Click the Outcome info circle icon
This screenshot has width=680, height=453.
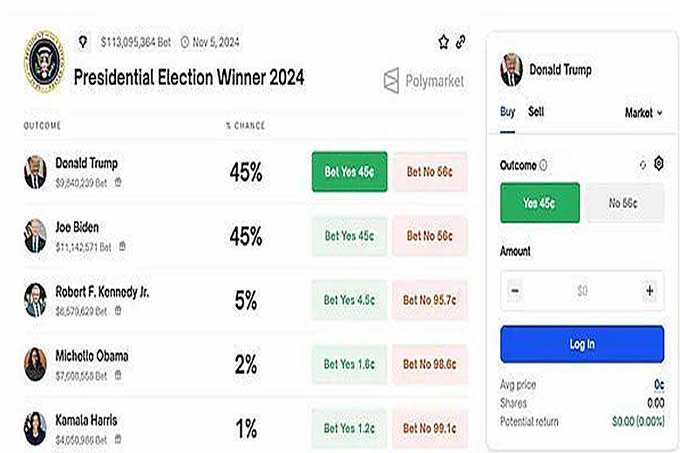coord(543,165)
